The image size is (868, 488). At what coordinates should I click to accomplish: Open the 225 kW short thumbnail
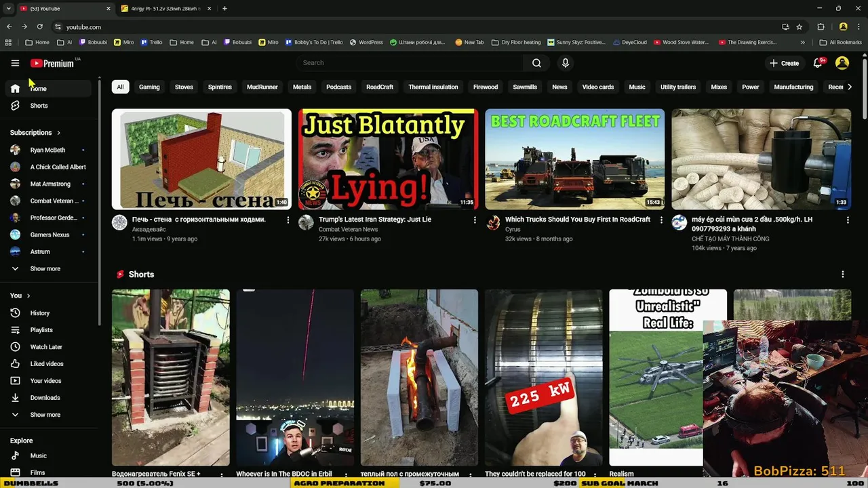click(x=543, y=378)
